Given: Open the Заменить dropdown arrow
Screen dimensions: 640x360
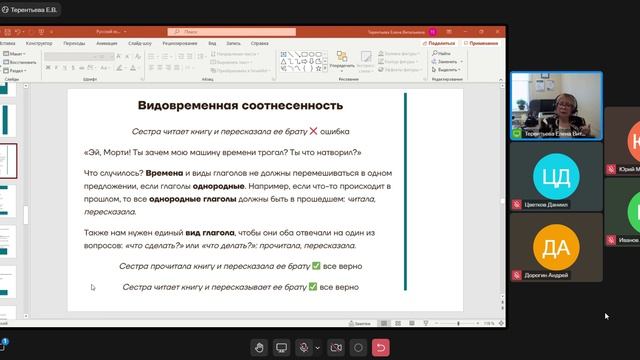Looking at the screenshot, I should (x=462, y=62).
